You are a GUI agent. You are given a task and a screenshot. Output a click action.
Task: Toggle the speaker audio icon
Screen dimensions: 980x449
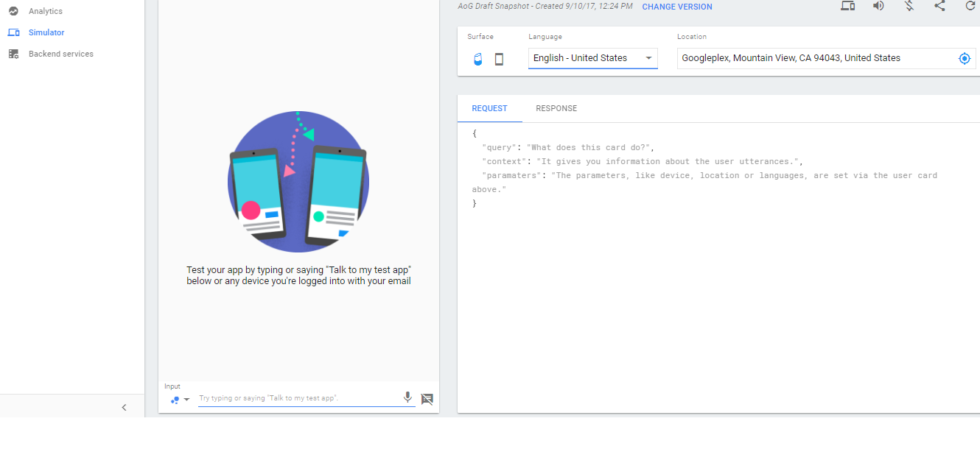(x=878, y=6)
